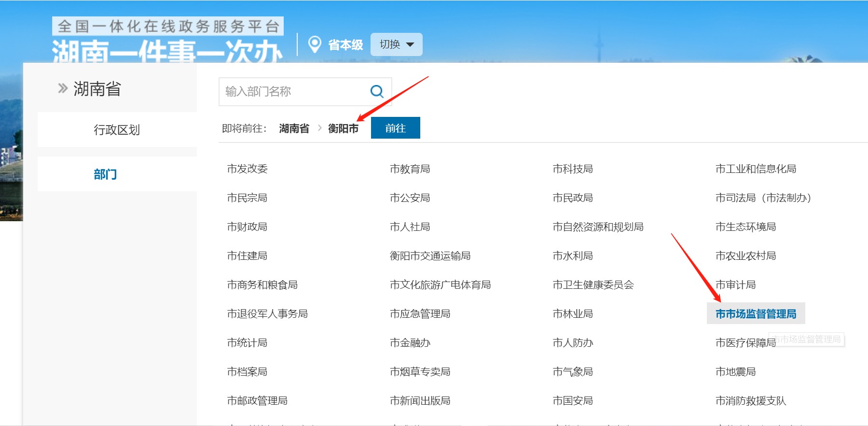Image resolution: width=868 pixels, height=426 pixels.
Task: Click 市退役军人事务局 link
Action: point(267,313)
